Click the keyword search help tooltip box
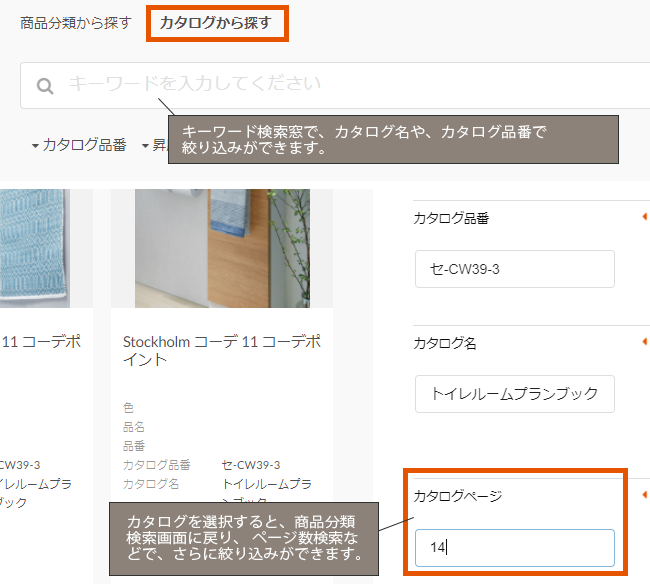 pyautogui.click(x=394, y=140)
